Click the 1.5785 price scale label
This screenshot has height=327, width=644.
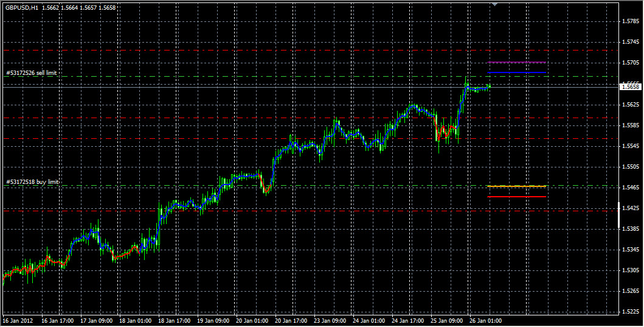click(631, 21)
